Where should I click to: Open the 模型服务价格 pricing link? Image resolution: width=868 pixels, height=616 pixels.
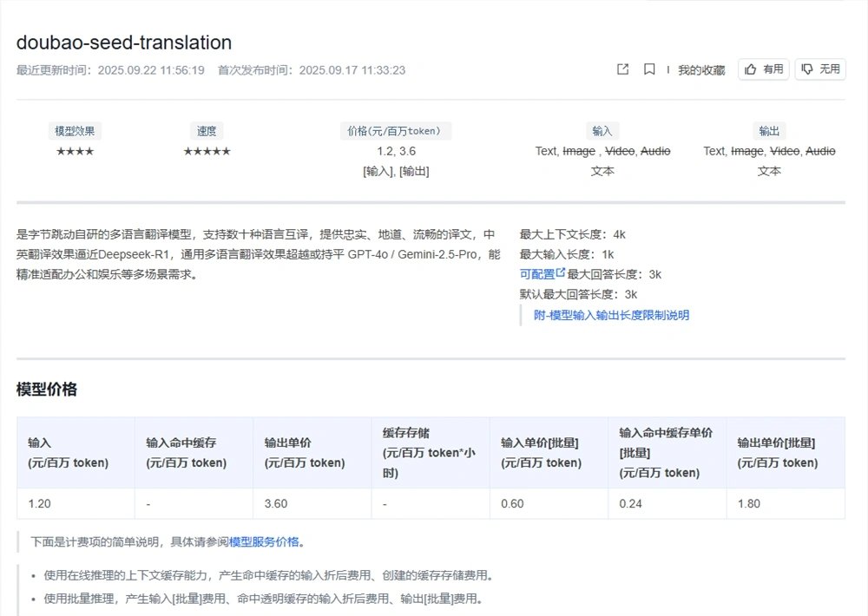coord(265,541)
